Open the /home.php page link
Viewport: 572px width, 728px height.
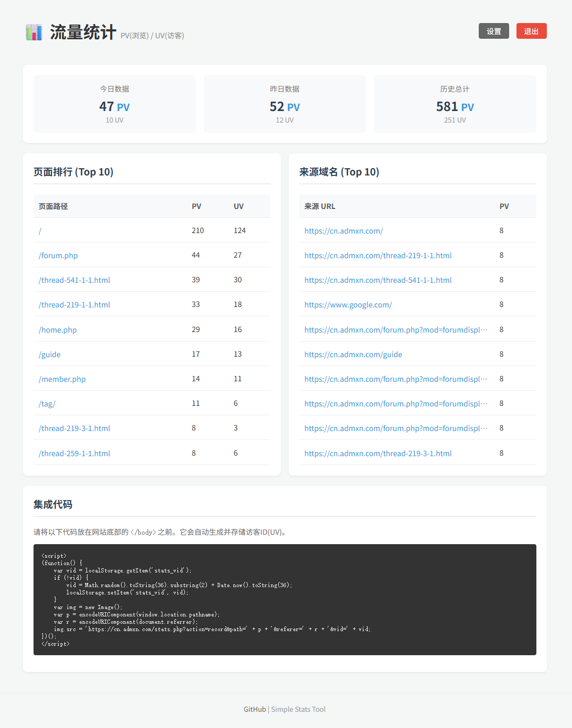click(x=57, y=329)
